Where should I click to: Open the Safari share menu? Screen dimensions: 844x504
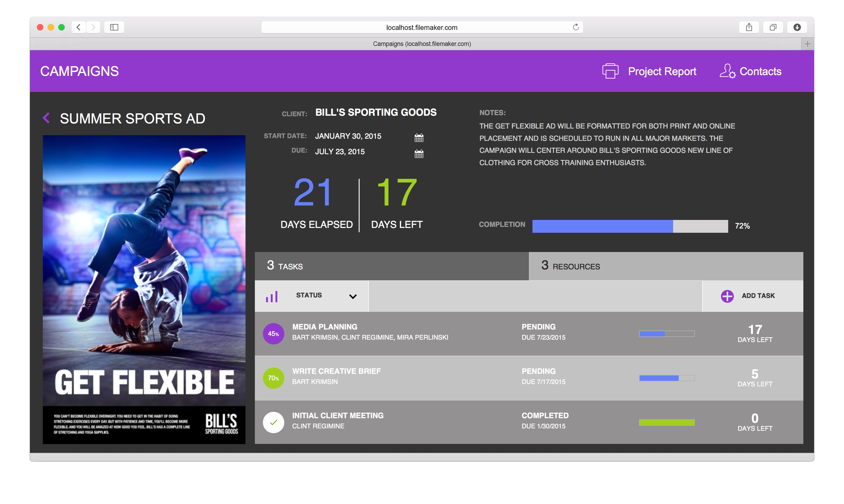pos(749,27)
